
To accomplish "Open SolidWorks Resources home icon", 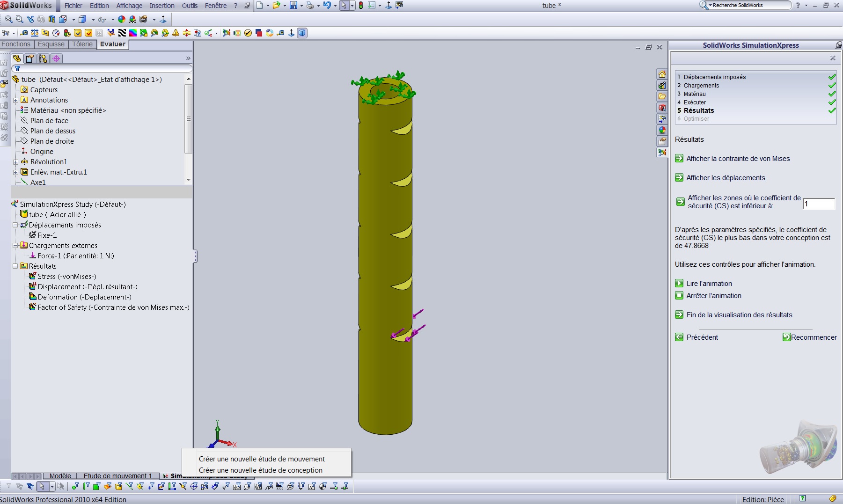I will (662, 74).
